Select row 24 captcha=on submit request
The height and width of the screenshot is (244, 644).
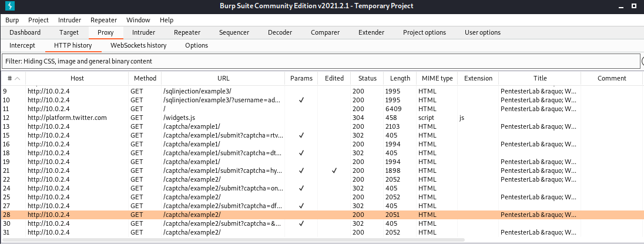[321, 188]
